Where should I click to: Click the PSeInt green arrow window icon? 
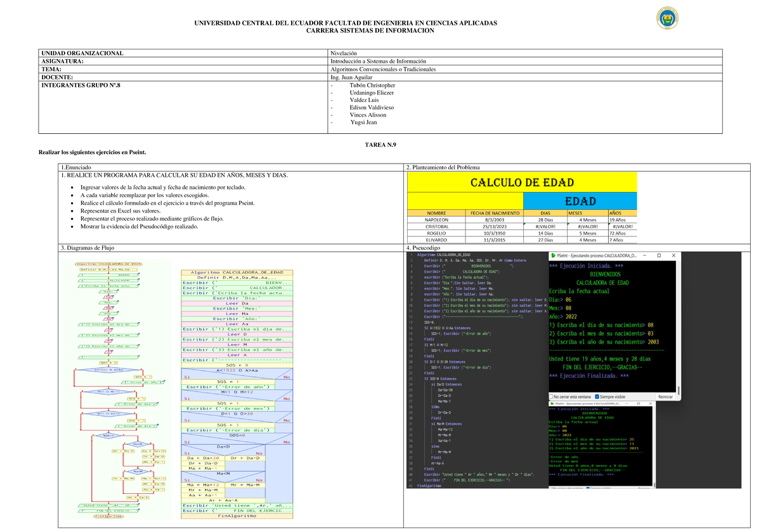pos(552,256)
